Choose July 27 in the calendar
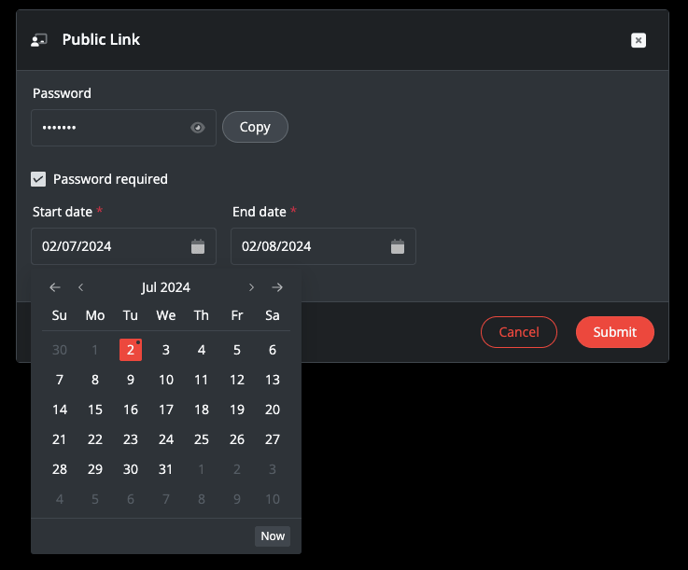 [x=272, y=439]
